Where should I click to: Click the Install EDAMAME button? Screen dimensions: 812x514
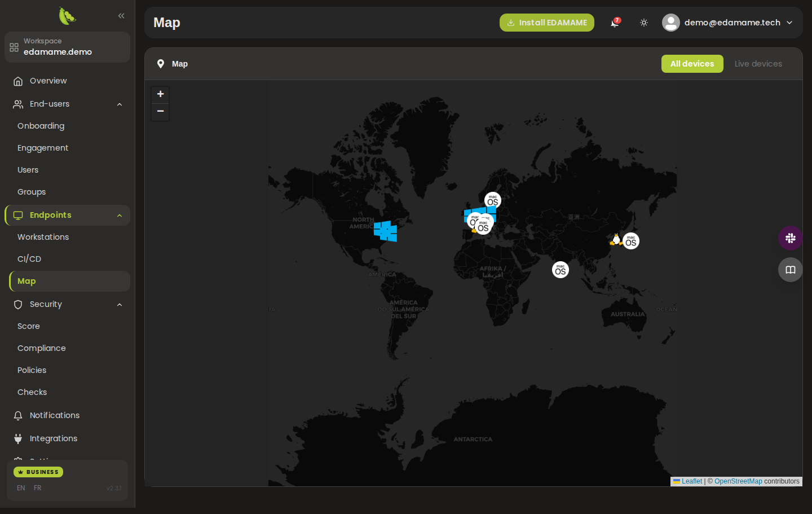(x=547, y=23)
